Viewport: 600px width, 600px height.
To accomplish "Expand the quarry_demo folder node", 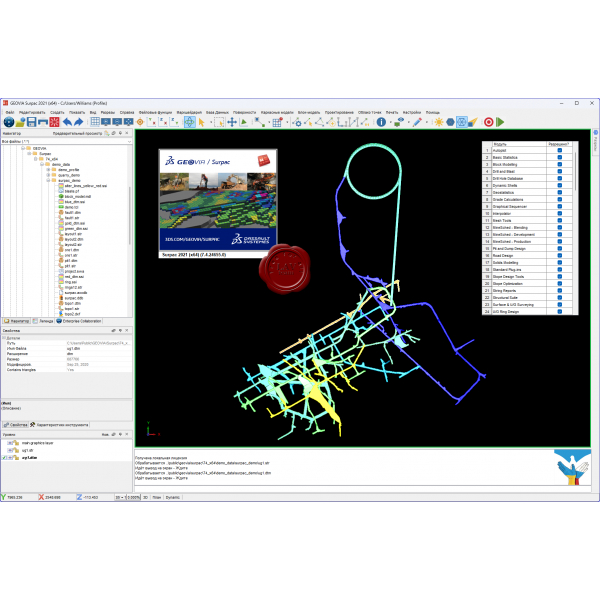I will pos(48,175).
